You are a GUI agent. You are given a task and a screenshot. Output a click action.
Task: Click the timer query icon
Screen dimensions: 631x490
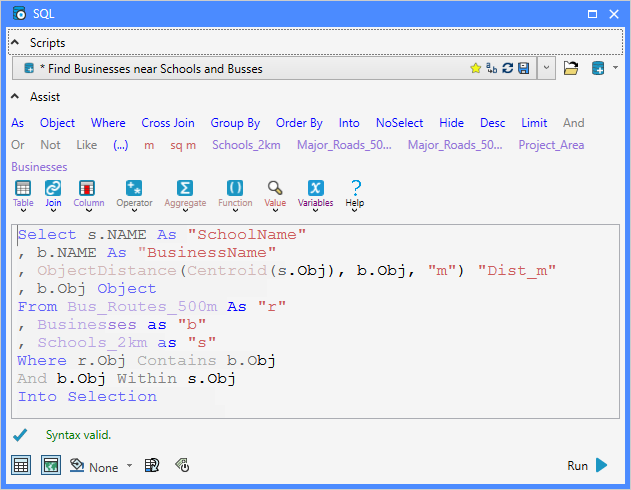click(182, 465)
